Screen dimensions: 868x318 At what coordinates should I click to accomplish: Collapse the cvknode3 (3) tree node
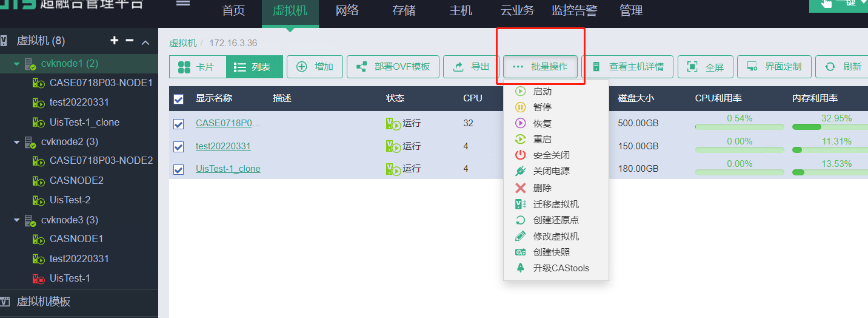click(x=17, y=220)
